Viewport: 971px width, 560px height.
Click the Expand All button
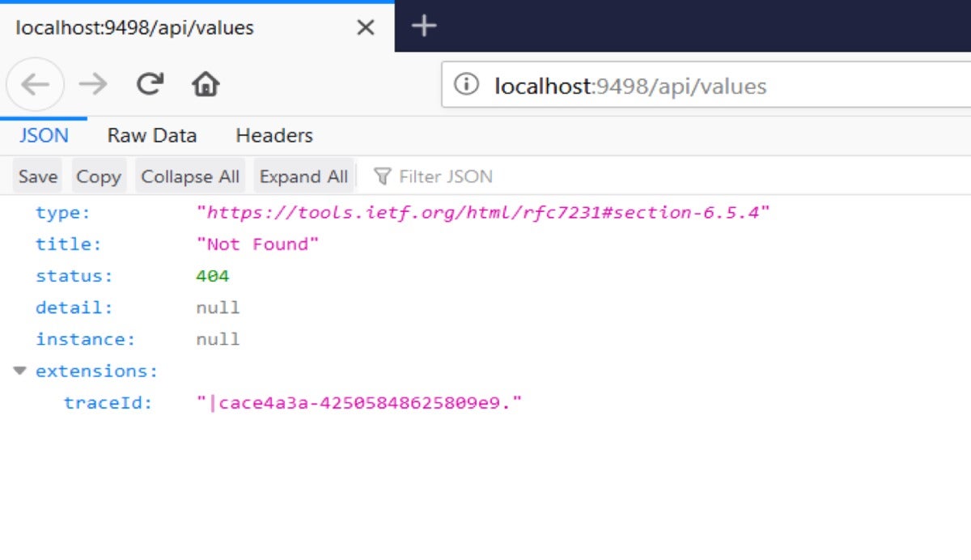(x=303, y=176)
